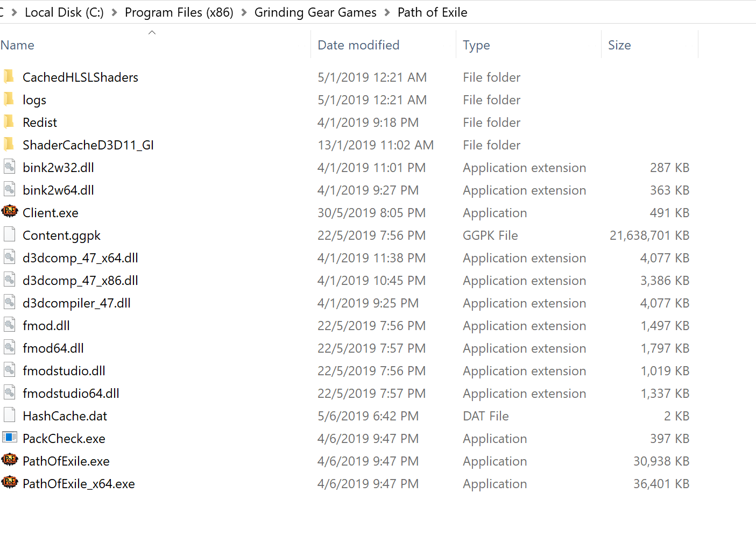Select the PackCheck.exe window icon
756x543 pixels.
point(10,438)
